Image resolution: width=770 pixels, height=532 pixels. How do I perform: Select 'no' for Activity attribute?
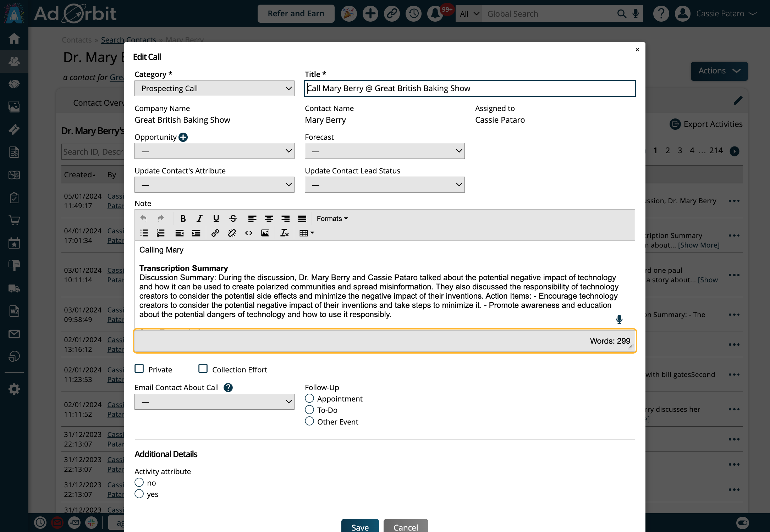pos(139,482)
